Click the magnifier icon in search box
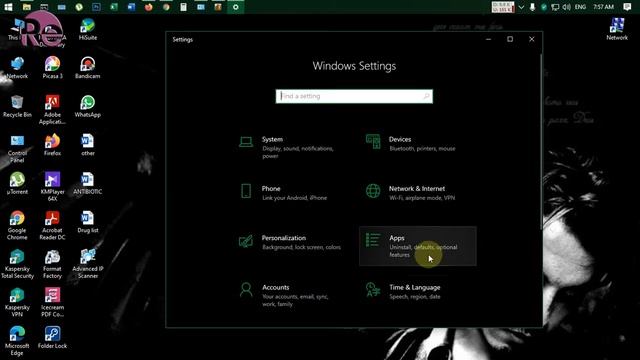The image size is (640, 360). point(426,96)
